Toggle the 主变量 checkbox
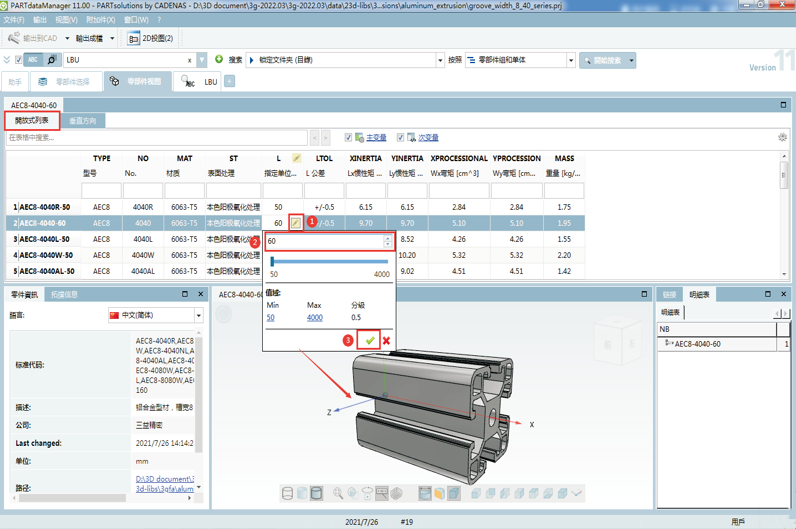 pos(348,137)
